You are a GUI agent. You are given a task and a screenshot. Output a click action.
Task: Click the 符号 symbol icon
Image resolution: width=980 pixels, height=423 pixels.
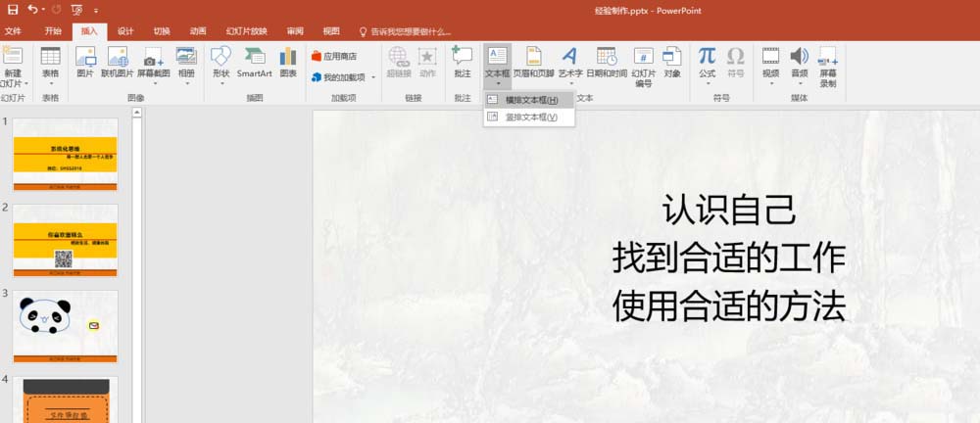coord(736,63)
